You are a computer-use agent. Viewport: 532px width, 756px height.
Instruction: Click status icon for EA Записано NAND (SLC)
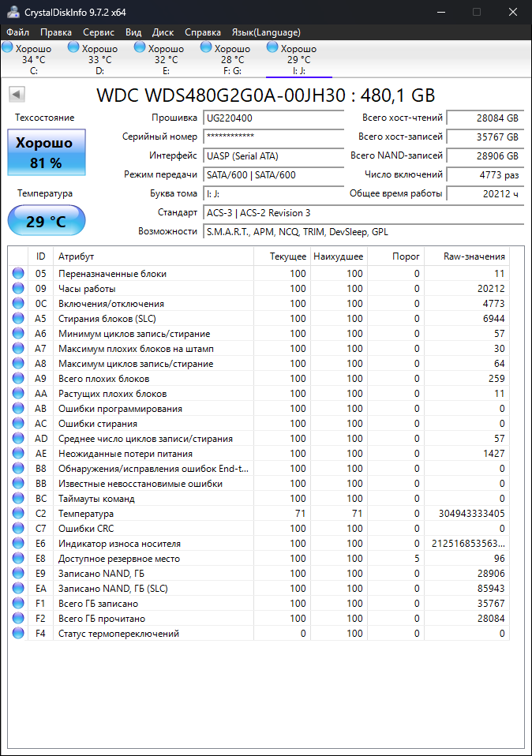pos(18,588)
